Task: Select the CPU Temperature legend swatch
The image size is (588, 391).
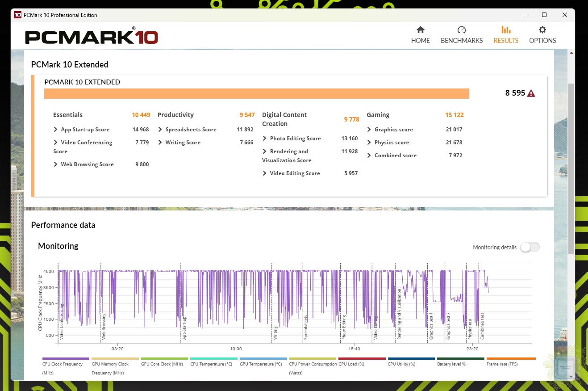Action: coord(214,358)
